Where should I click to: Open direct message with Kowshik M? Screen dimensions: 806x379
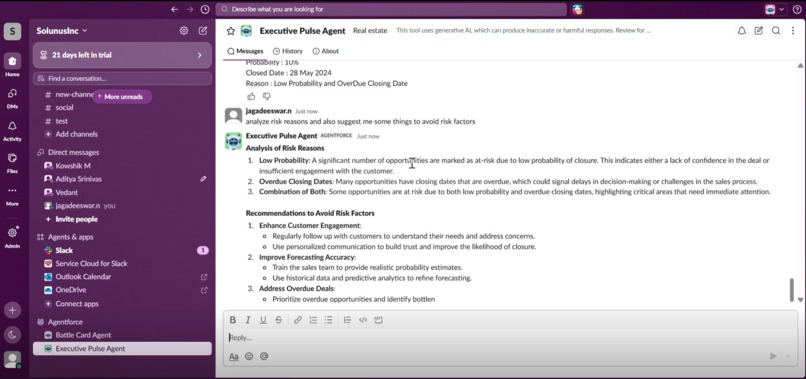click(73, 166)
